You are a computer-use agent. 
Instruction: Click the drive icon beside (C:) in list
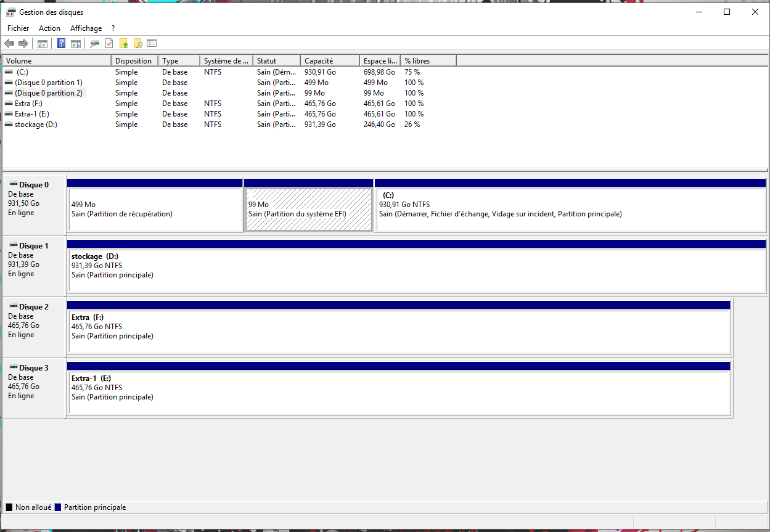tap(9, 72)
